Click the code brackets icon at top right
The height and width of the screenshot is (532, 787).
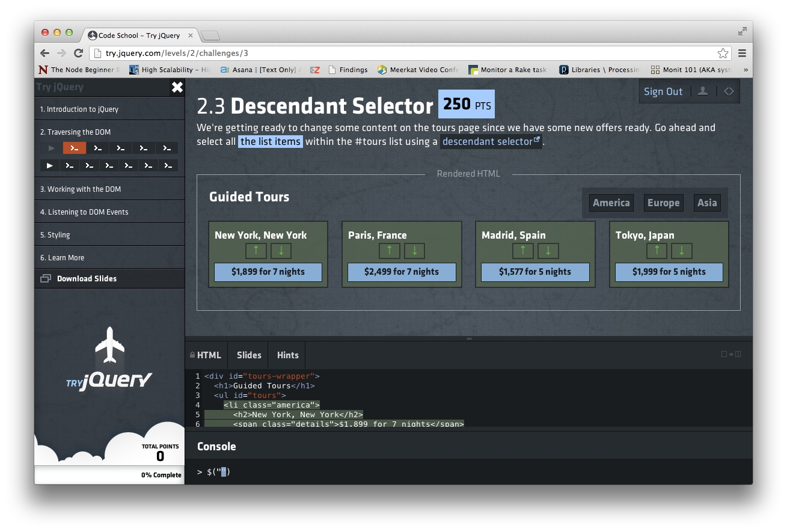pos(729,91)
